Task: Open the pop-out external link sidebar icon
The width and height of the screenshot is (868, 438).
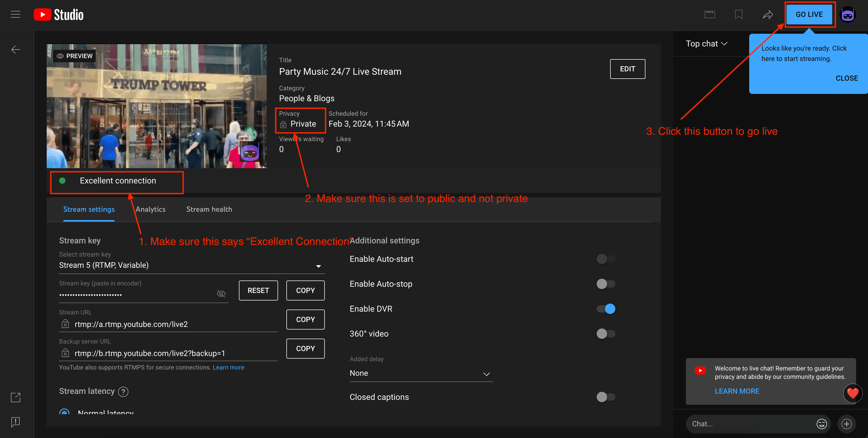Action: click(x=16, y=398)
